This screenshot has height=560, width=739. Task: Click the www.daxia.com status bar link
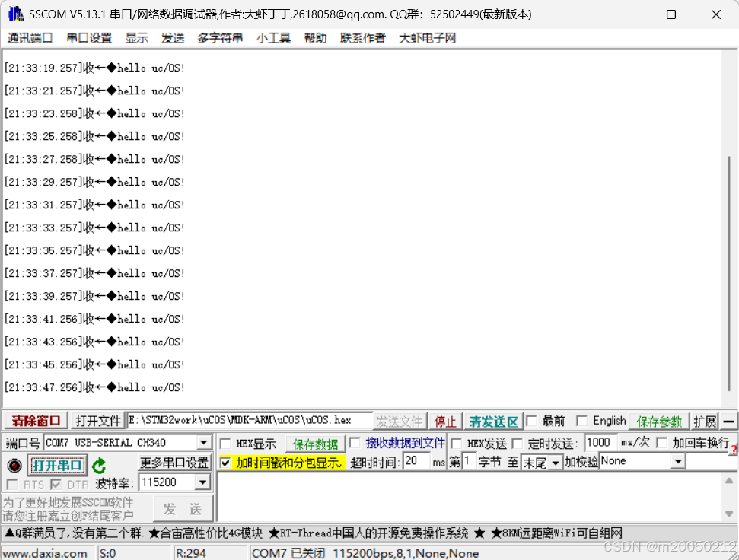click(45, 553)
